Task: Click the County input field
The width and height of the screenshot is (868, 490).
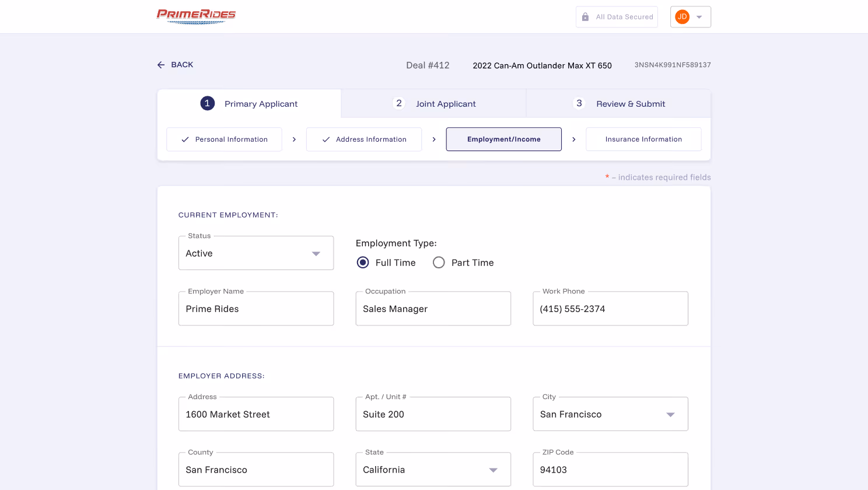Action: pos(256,470)
